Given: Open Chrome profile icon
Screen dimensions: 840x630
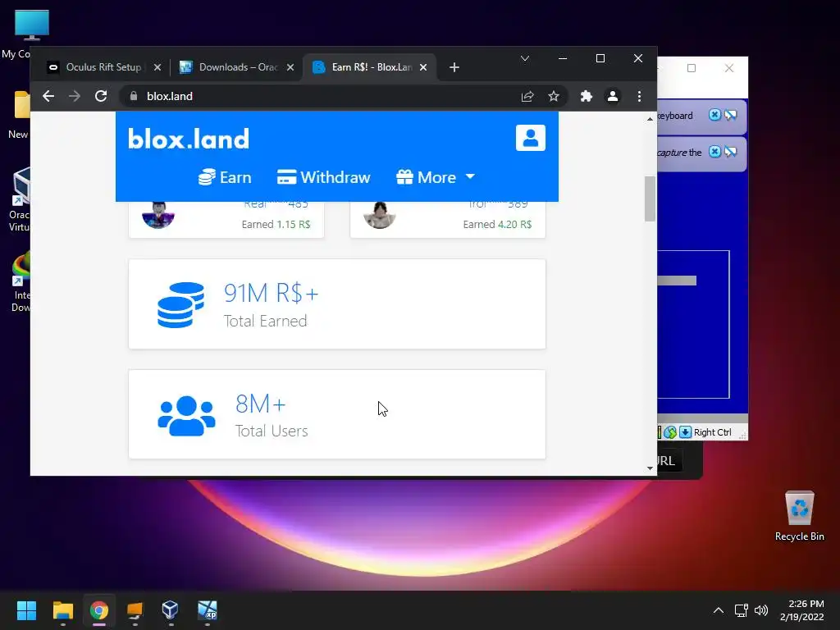Looking at the screenshot, I should pyautogui.click(x=612, y=97).
